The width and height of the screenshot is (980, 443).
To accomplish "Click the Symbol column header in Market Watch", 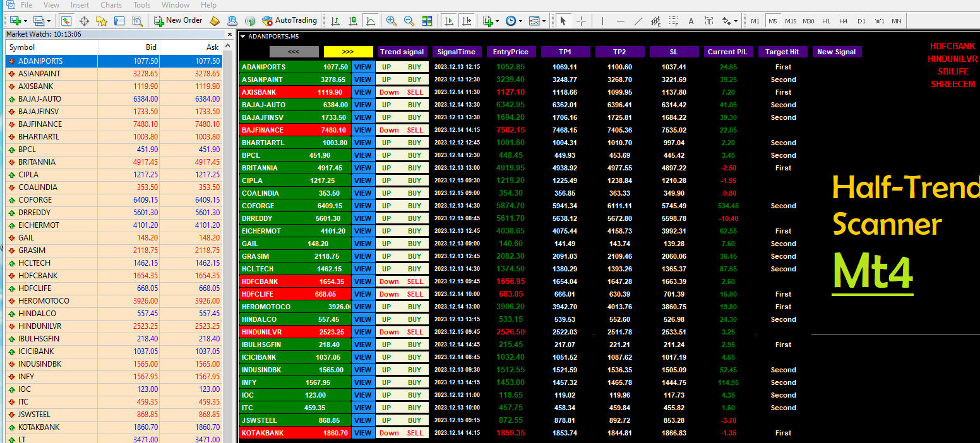I will point(52,47).
